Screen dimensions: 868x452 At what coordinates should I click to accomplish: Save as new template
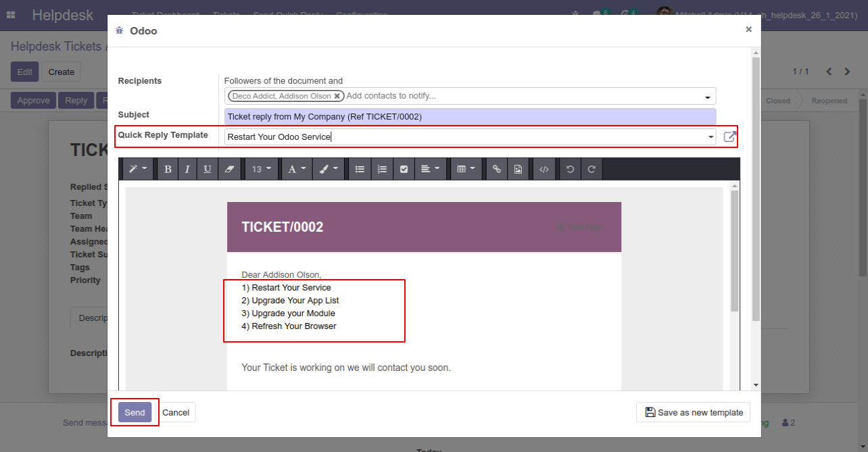693,412
